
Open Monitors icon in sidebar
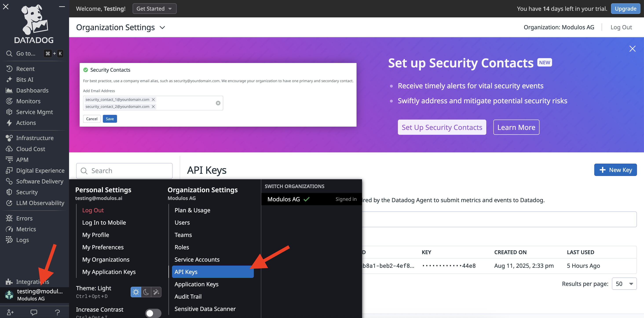[x=9, y=101]
